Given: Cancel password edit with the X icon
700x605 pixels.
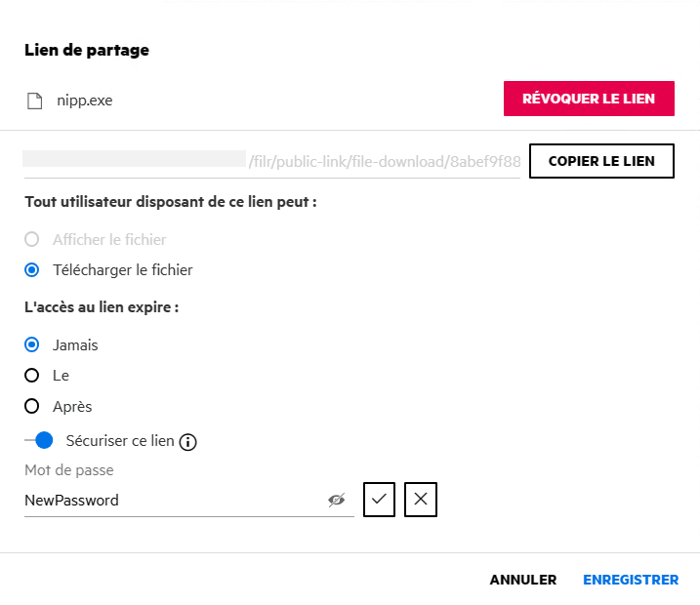Looking at the screenshot, I should click(x=421, y=500).
